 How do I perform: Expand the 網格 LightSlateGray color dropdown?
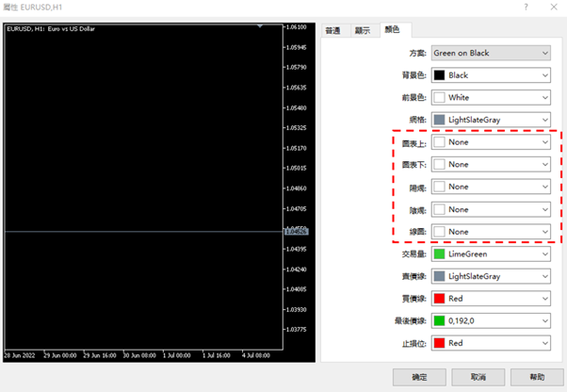(x=490, y=120)
